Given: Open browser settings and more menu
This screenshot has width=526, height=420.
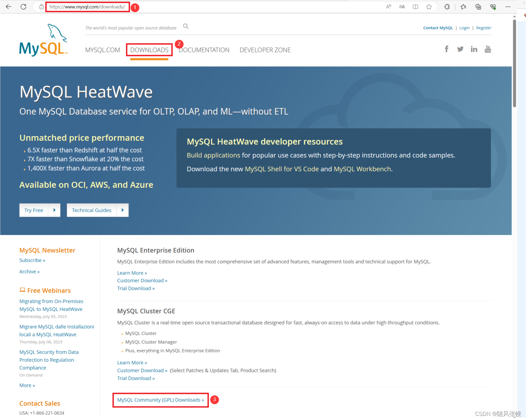Looking at the screenshot, I should click(x=508, y=7).
